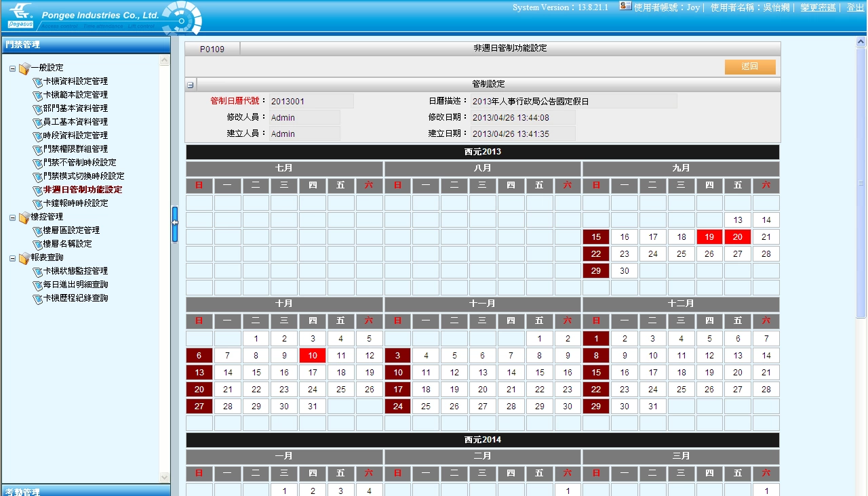The image size is (868, 496).
Task: Collapse the 報表查詢 tree branch
Action: (x=12, y=257)
